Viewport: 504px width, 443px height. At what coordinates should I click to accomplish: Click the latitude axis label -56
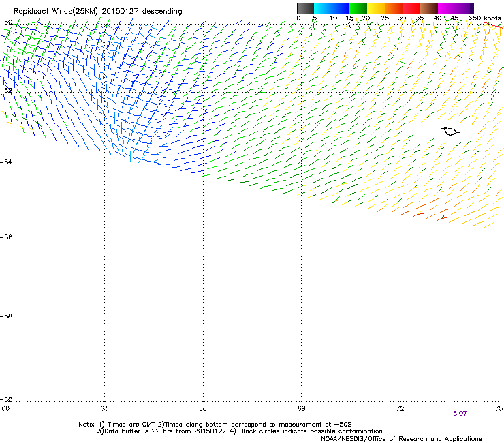6,236
